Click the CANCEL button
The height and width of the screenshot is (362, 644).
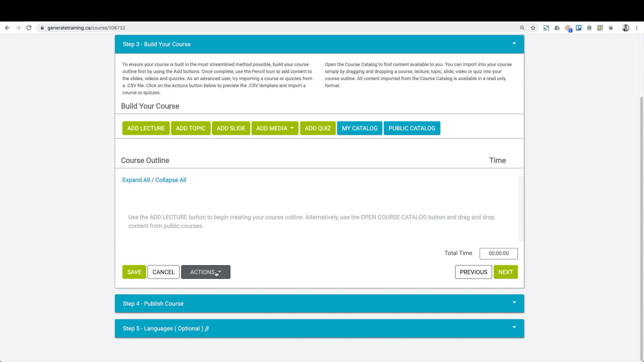point(163,272)
